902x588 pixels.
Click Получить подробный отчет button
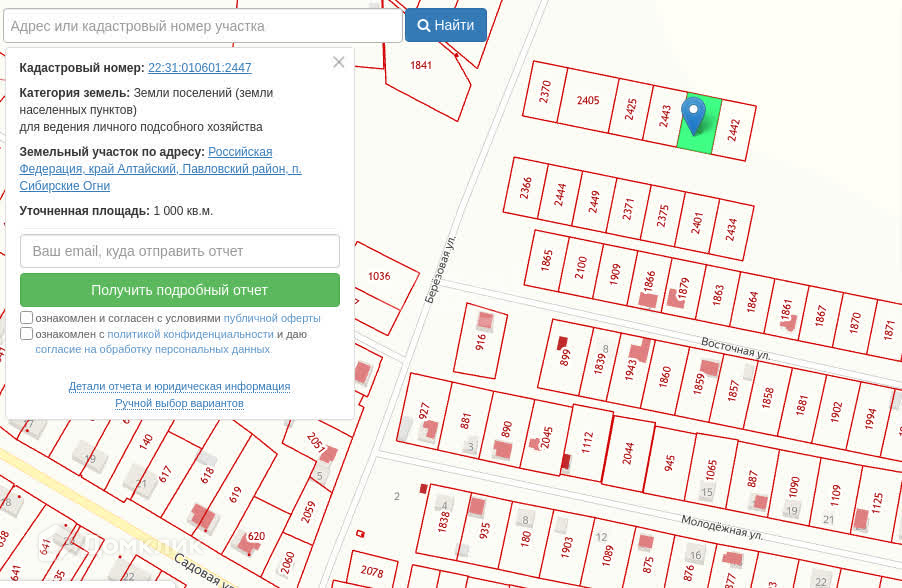(179, 290)
